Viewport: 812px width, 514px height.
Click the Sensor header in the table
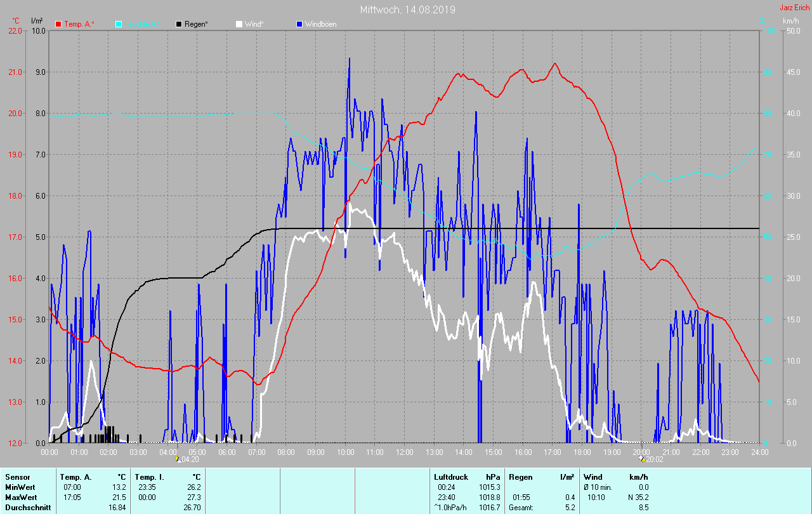18,477
